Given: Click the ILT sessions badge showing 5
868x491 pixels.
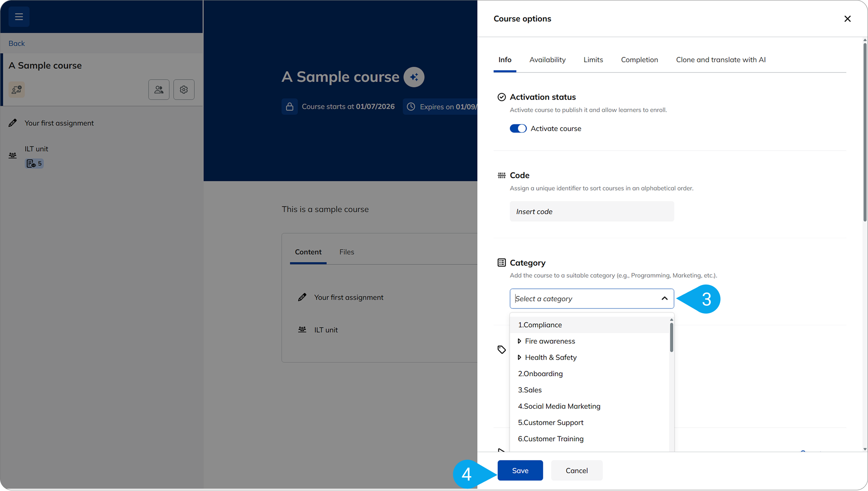Looking at the screenshot, I should pos(34,163).
